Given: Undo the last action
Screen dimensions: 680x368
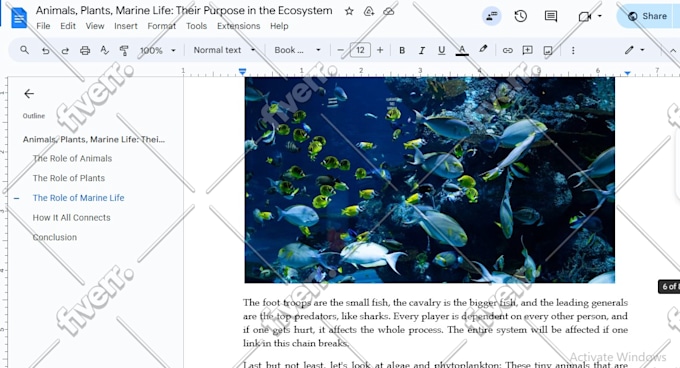Looking at the screenshot, I should (45, 51).
